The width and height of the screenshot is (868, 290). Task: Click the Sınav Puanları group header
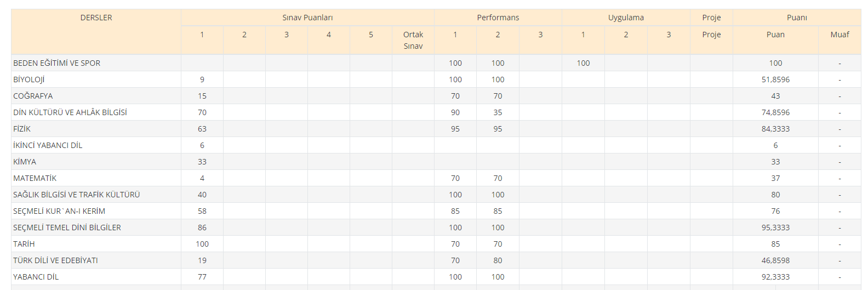307,18
